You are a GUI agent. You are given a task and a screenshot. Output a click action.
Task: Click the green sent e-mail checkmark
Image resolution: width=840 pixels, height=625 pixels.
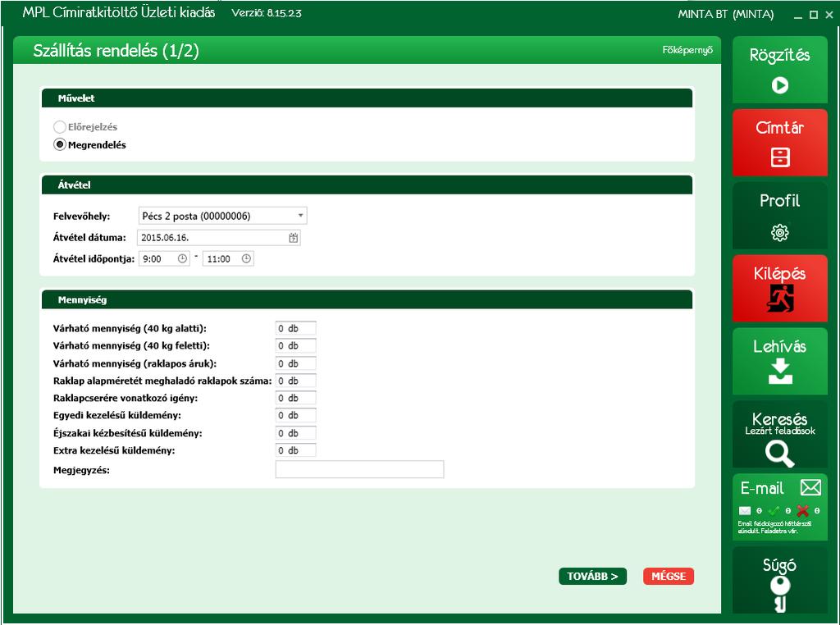click(774, 510)
